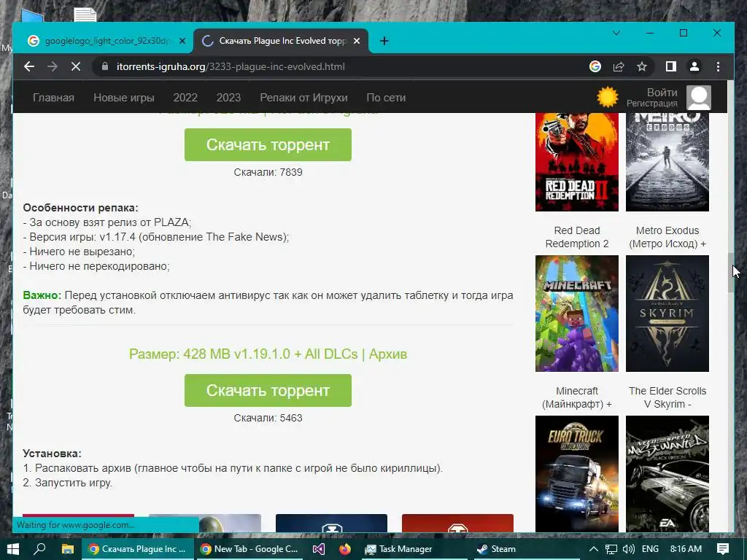Open the Skyrim cover image

(667, 314)
